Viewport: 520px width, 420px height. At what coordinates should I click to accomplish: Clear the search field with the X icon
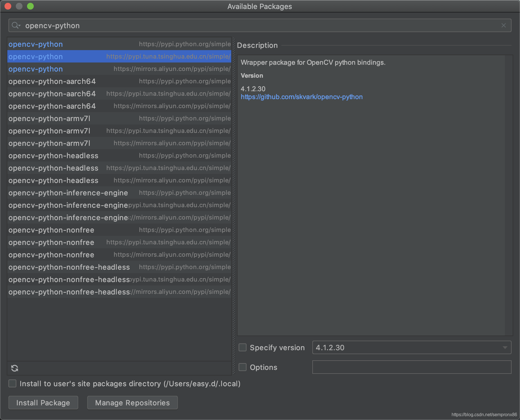pyautogui.click(x=503, y=26)
